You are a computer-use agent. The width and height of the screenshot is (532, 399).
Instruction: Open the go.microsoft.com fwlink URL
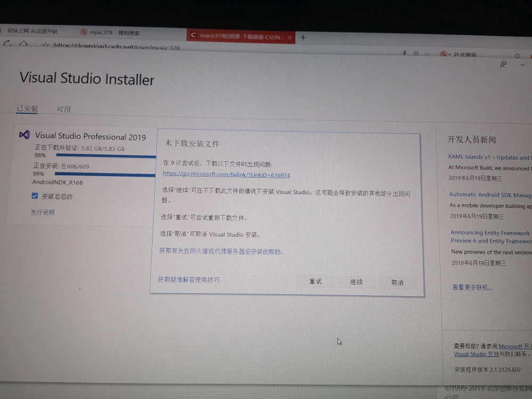226,174
